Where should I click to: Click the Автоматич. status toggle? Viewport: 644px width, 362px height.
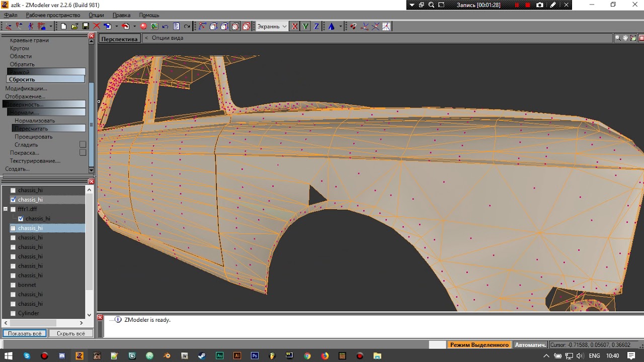[531, 345]
